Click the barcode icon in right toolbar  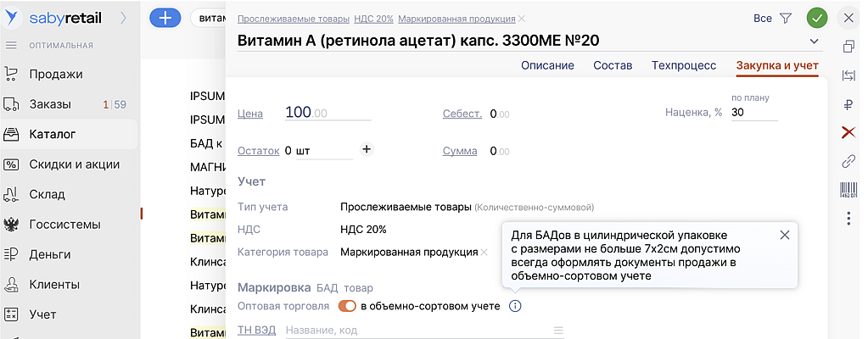pos(848,190)
